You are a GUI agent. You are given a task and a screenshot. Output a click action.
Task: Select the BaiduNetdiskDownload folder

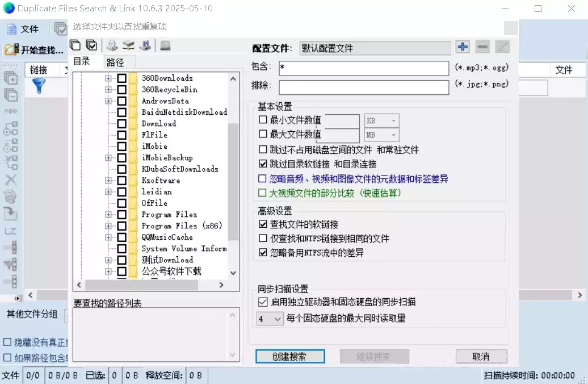coord(184,112)
